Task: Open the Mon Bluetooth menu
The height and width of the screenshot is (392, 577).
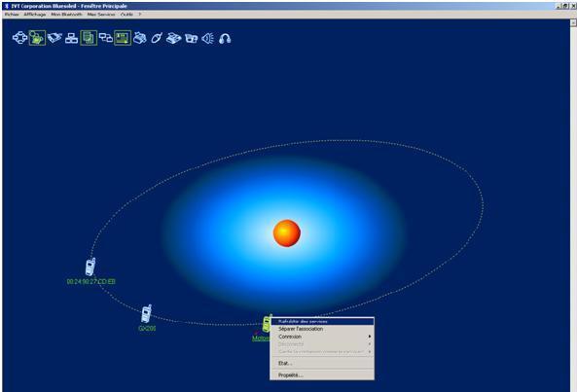Action: (x=66, y=15)
